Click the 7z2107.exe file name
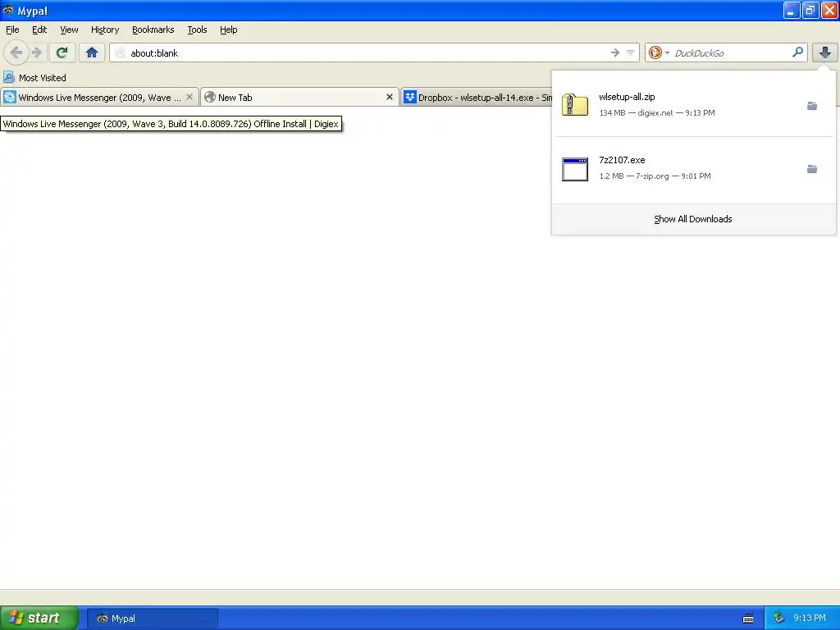Screen dimensions: 840x630 [x=622, y=160]
